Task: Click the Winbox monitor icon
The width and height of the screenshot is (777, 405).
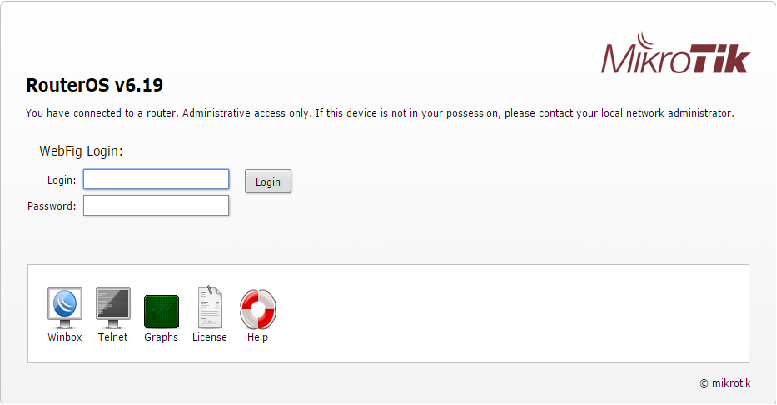Action: click(64, 308)
